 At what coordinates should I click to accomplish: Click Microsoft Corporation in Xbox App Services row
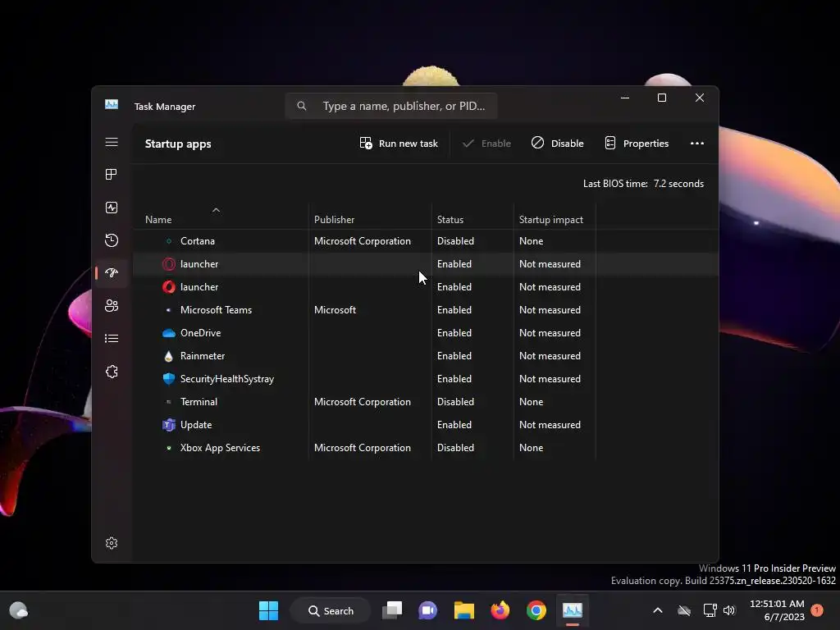(x=362, y=448)
